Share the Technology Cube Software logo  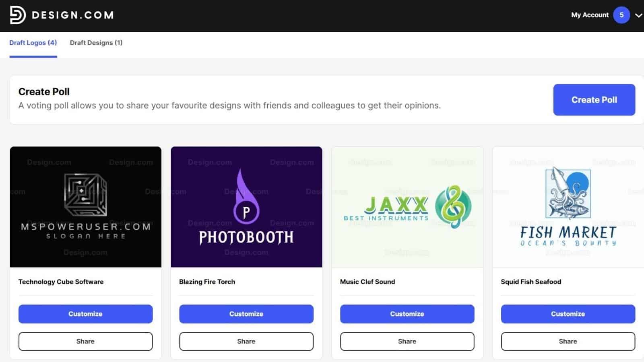click(x=85, y=341)
